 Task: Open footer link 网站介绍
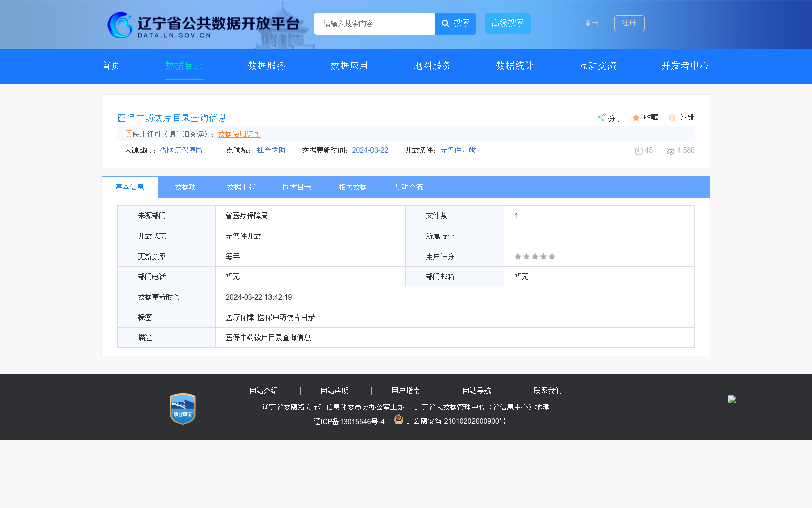click(263, 391)
